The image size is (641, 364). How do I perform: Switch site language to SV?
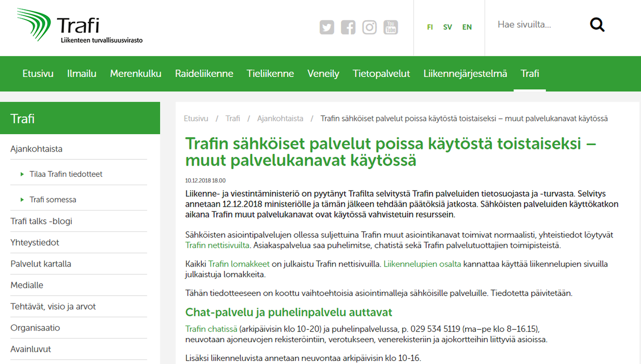[447, 27]
